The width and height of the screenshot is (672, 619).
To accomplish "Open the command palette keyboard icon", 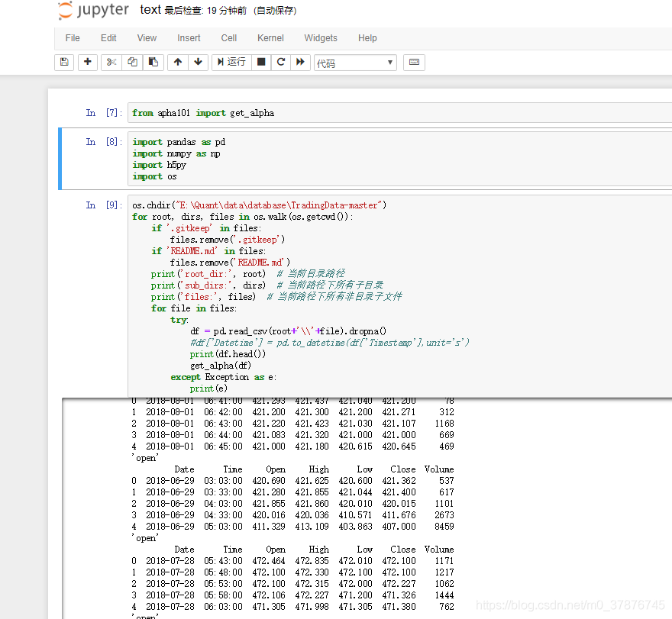I will [414, 62].
